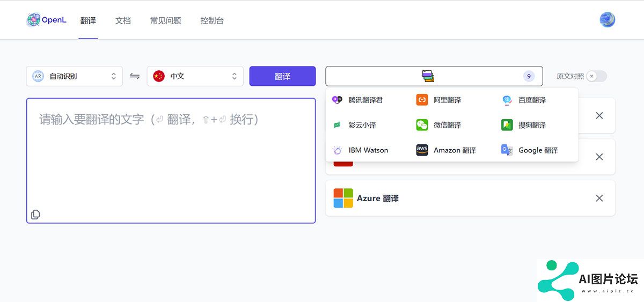Choose Amazon 翻译 translator option
Image resolution: width=644 pixels, height=302 pixels.
tap(455, 150)
